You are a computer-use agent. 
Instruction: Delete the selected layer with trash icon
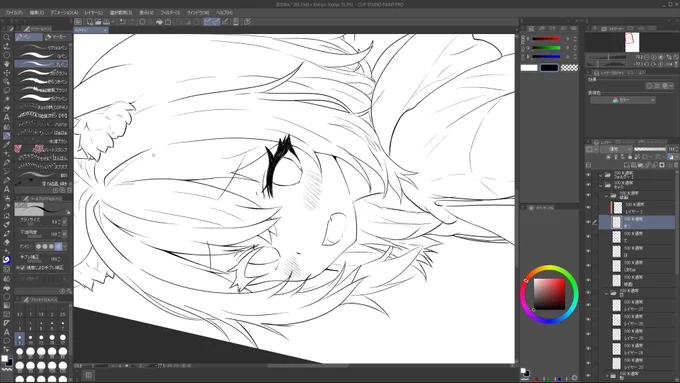coord(676,165)
